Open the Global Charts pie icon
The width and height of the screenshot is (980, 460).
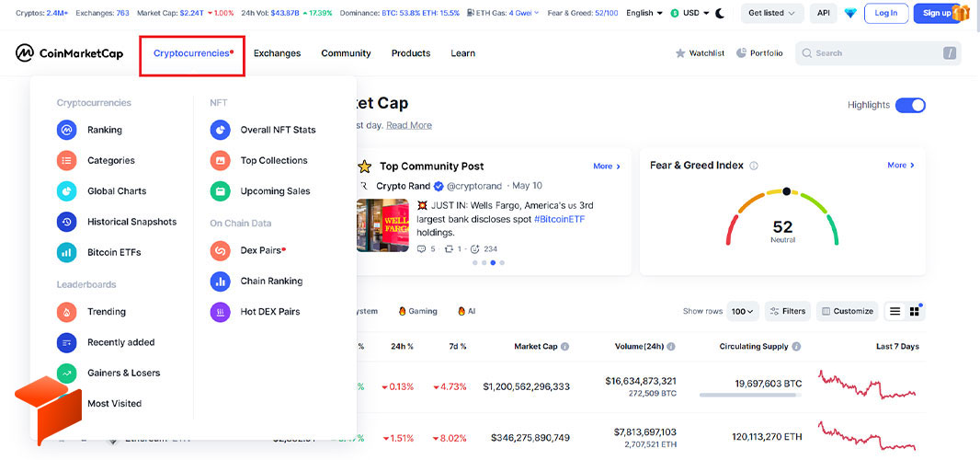pos(66,191)
